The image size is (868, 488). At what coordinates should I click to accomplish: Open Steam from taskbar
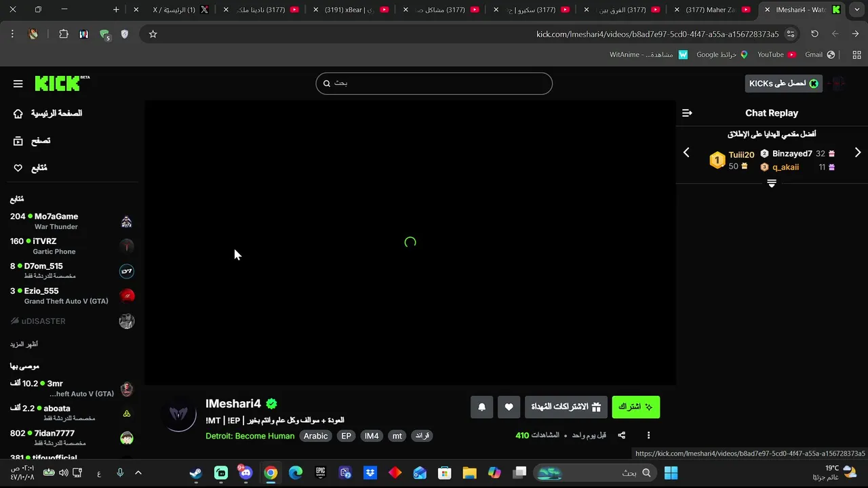pos(196,473)
